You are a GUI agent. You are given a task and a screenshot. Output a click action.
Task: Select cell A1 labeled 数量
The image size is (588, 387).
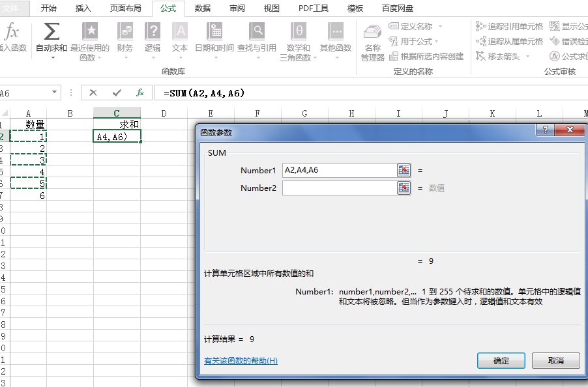click(28, 124)
